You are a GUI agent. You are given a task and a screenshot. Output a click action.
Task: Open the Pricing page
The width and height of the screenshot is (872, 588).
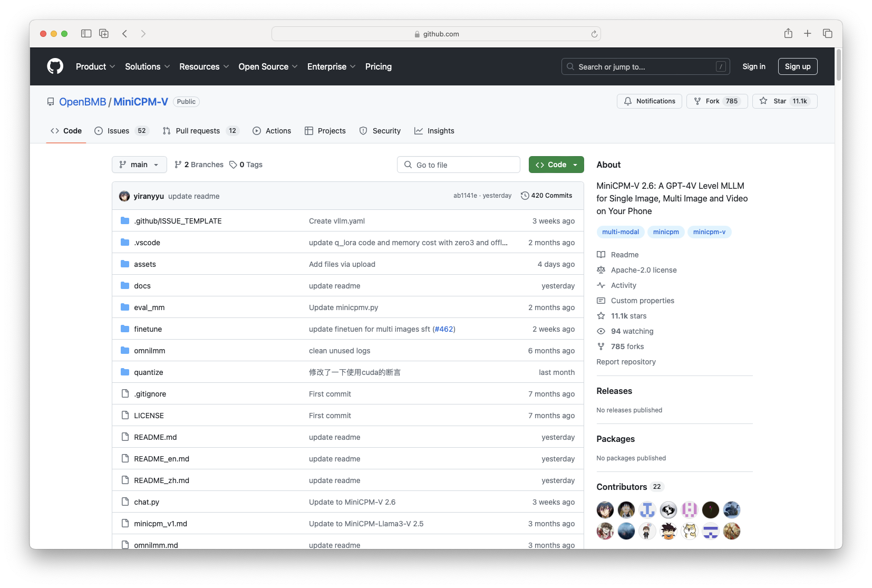(x=379, y=66)
